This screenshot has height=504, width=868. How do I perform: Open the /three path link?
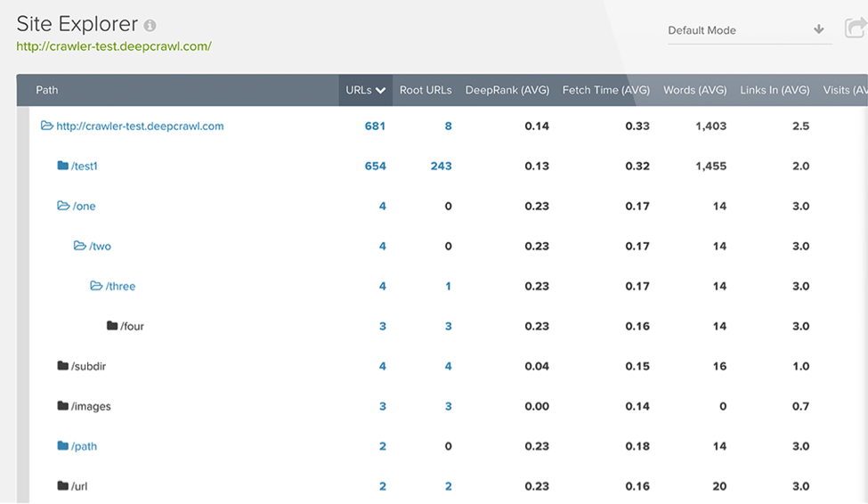(121, 287)
